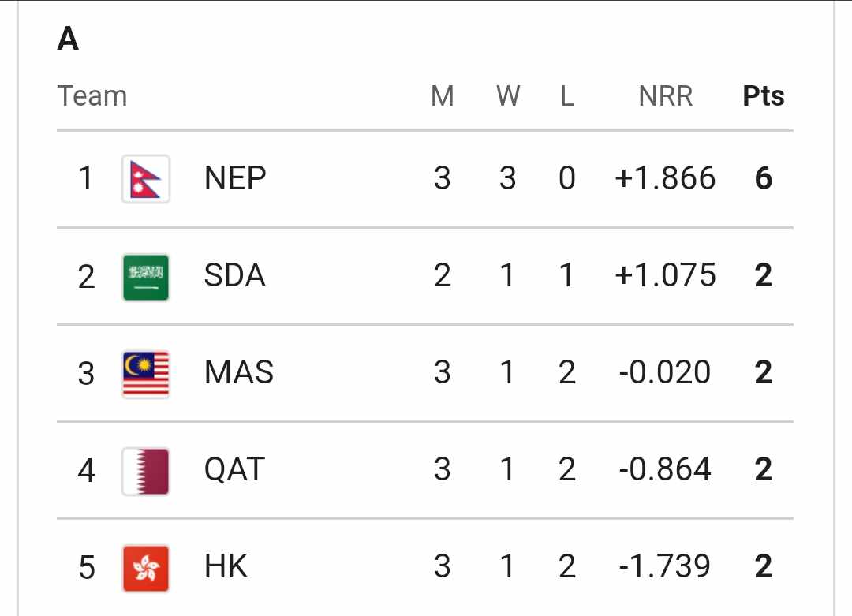Click the Team column header
Screen dimensions: 852x616
point(92,96)
